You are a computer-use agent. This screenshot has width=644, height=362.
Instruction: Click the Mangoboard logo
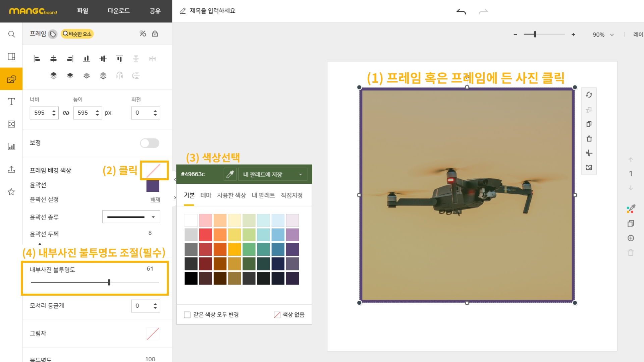(33, 11)
